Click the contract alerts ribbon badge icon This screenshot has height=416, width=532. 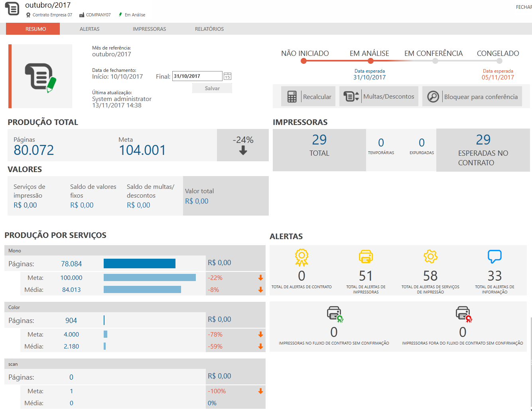coord(301,257)
